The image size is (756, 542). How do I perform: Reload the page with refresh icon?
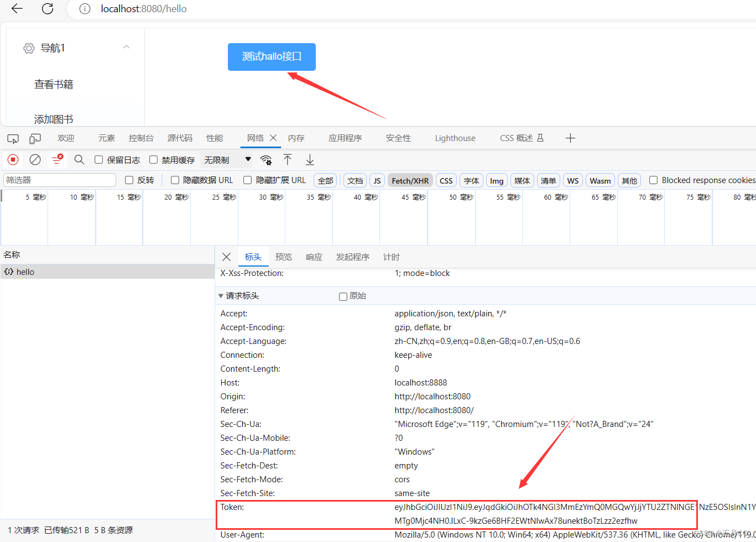point(48,8)
